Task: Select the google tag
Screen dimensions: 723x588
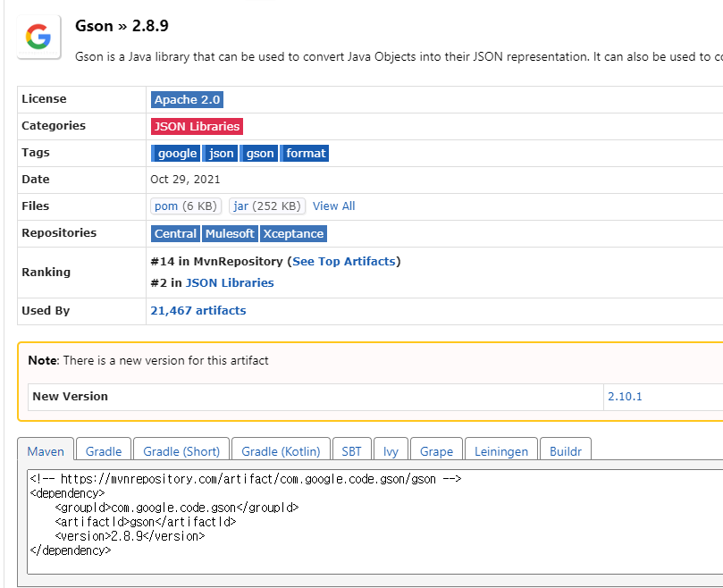Action: [176, 153]
